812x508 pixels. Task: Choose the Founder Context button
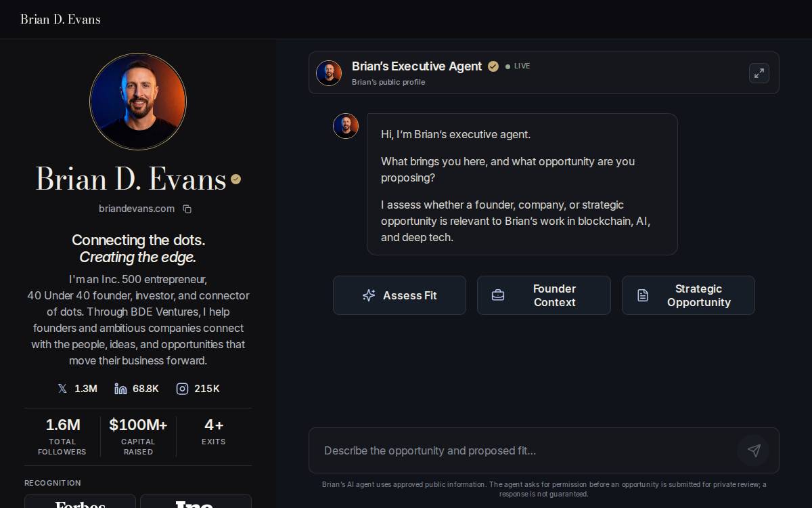544,295
